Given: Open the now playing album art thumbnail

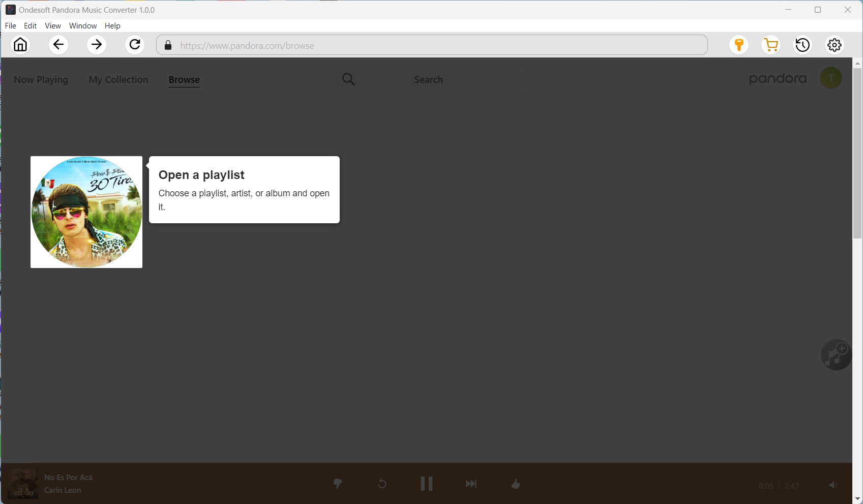Looking at the screenshot, I should coord(22,483).
